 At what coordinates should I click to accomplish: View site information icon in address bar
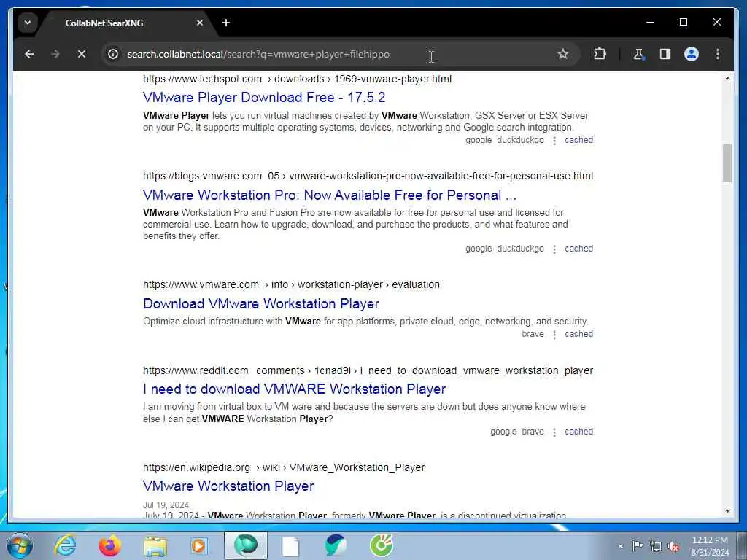tap(113, 54)
